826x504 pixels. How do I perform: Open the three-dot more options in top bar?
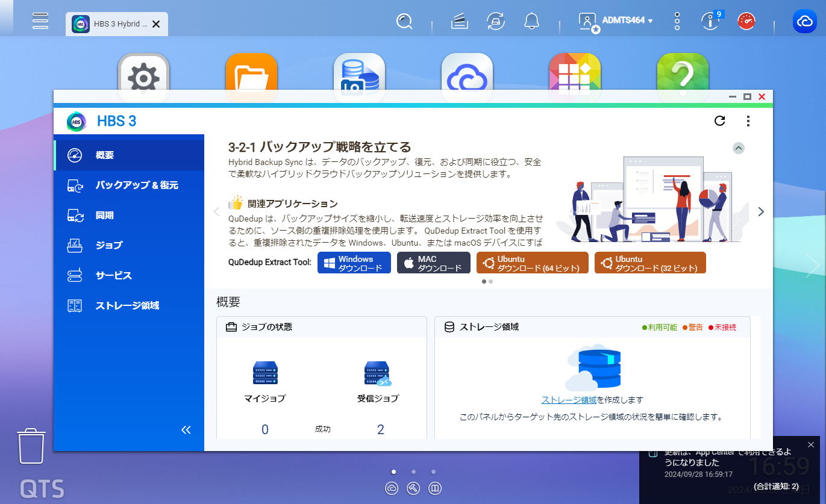[677, 22]
